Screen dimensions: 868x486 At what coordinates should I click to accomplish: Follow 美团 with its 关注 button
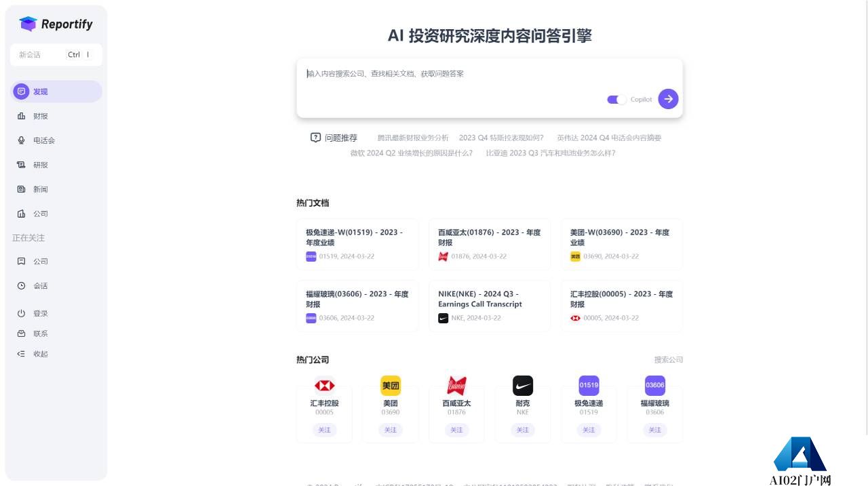click(391, 430)
